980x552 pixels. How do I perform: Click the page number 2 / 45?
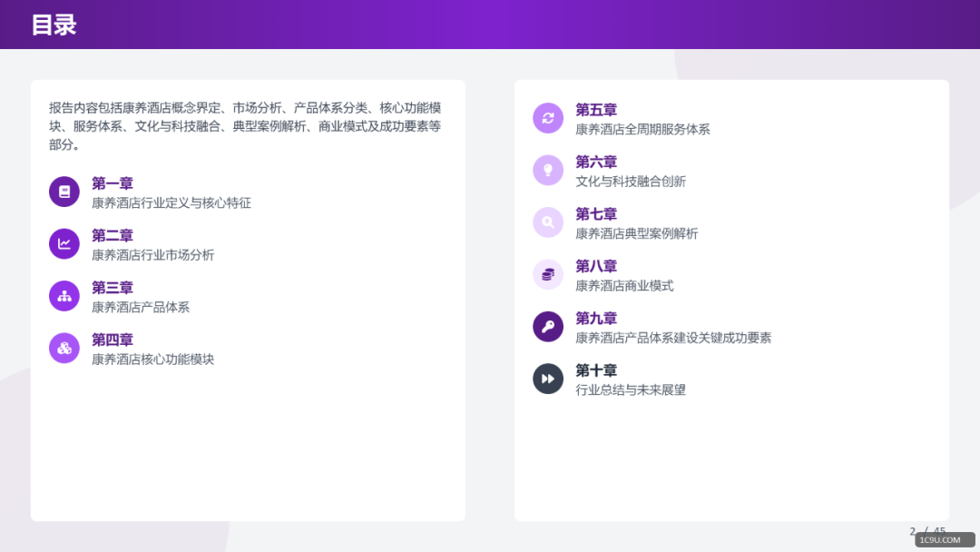[926, 529]
